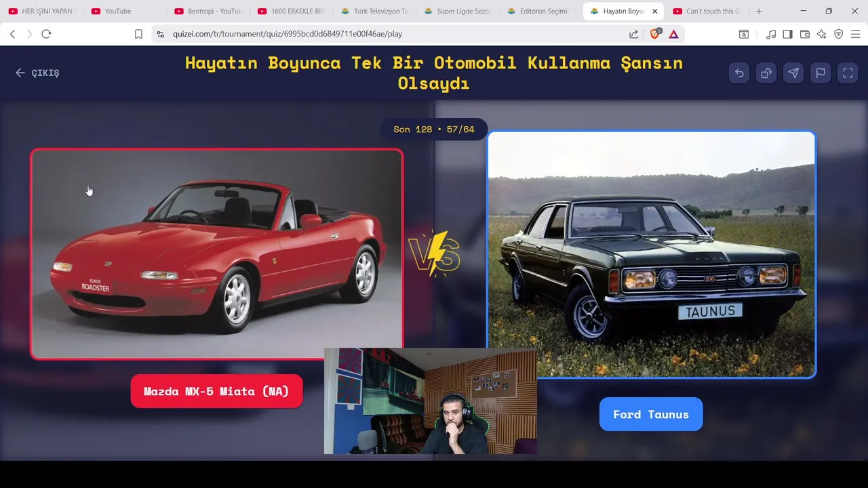Viewport: 868px width, 488px height.
Task: Click the undo last choice icon
Action: (739, 73)
